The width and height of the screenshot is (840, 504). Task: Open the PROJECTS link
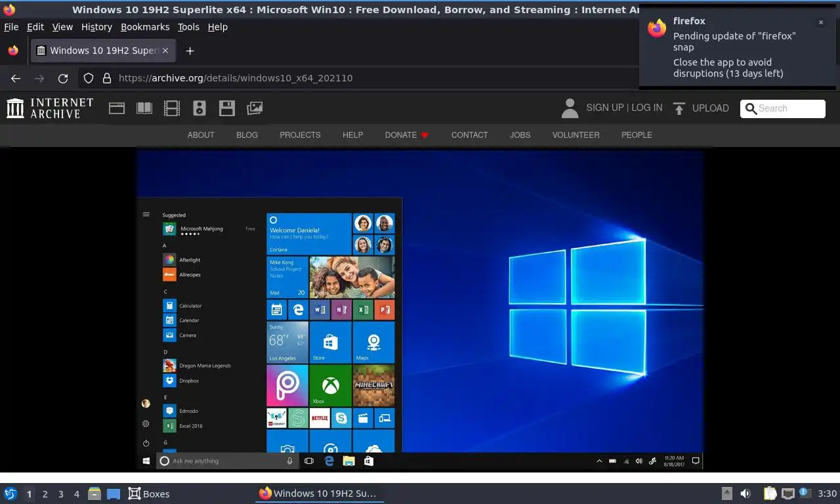(300, 135)
